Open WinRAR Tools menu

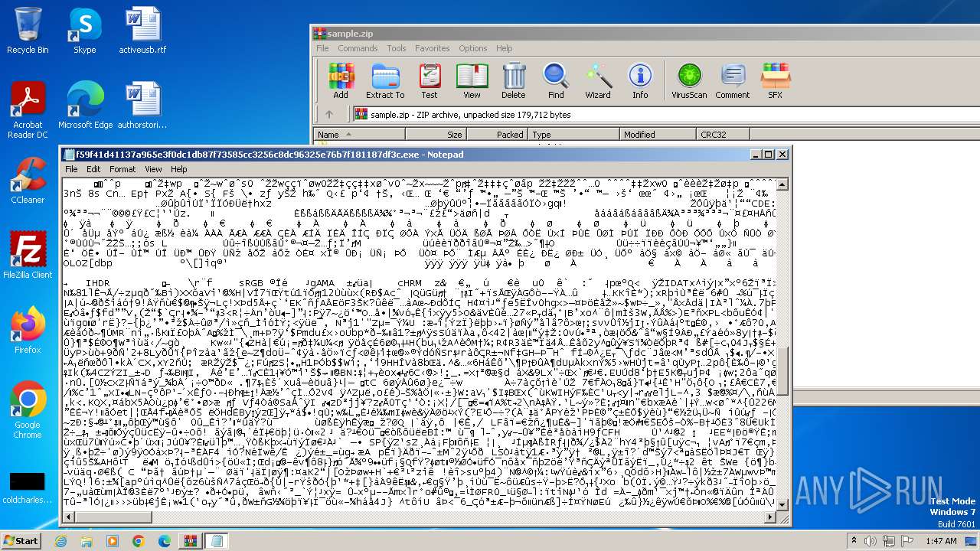point(397,48)
